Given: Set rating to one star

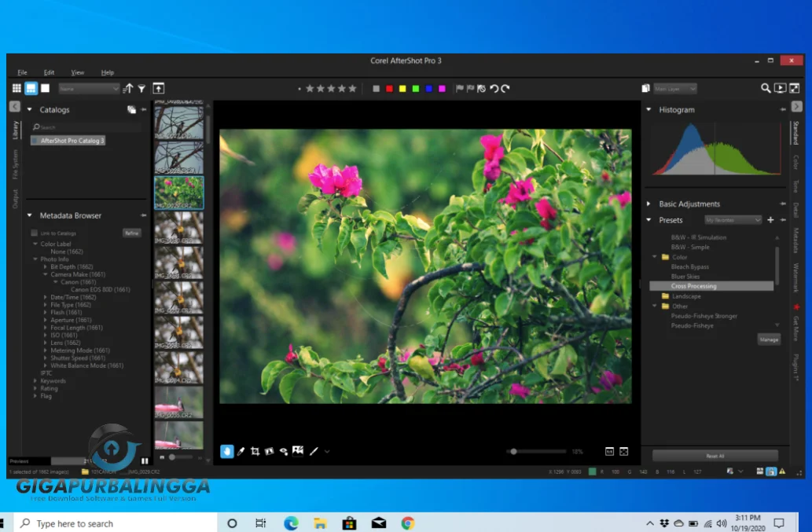Looking at the screenshot, I should pyautogui.click(x=310, y=89).
